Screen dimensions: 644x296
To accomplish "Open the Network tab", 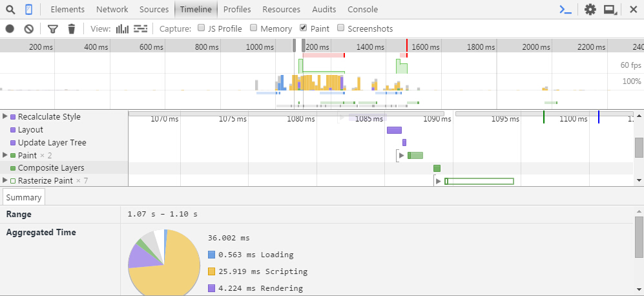I will 112,10.
